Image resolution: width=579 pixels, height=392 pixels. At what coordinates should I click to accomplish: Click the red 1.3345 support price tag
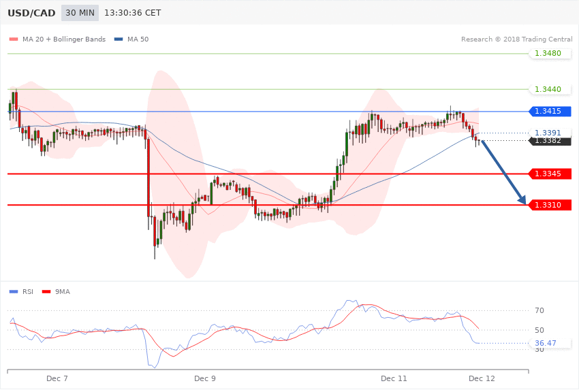pyautogui.click(x=550, y=174)
